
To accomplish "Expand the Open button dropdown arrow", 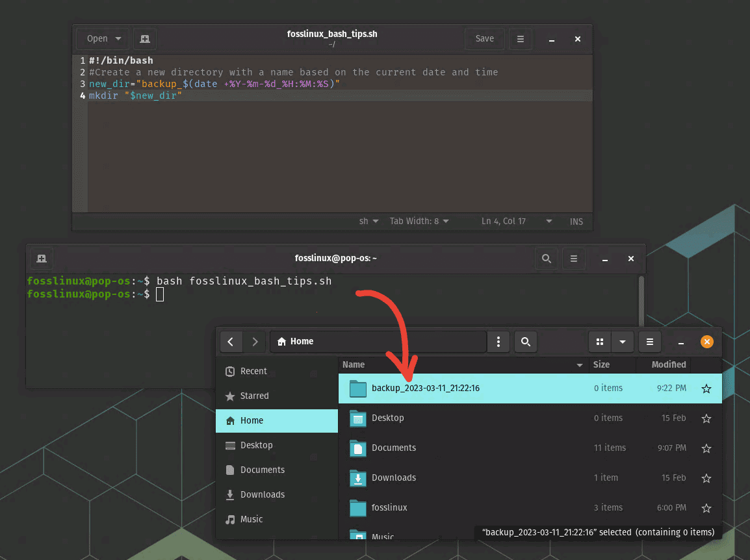I will click(x=118, y=39).
